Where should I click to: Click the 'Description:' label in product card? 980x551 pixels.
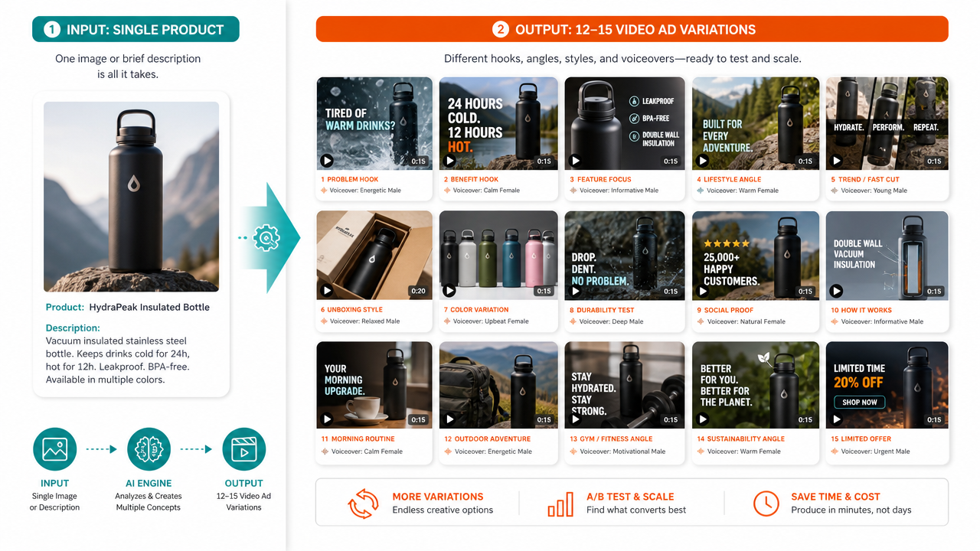click(x=73, y=328)
